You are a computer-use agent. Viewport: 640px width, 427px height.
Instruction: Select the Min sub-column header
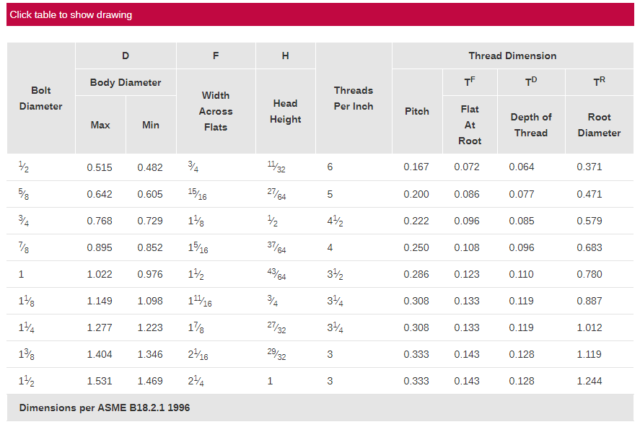(151, 125)
